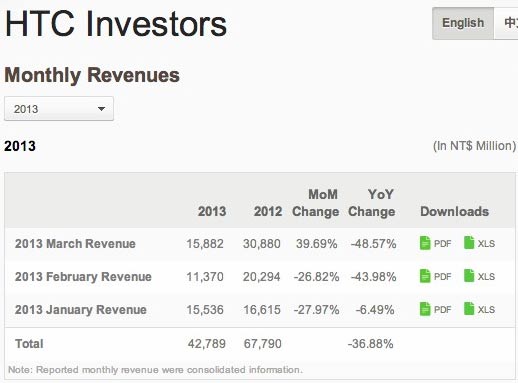Image resolution: width=518 pixels, height=383 pixels.
Task: Switch to the English language tab
Action: [x=463, y=23]
